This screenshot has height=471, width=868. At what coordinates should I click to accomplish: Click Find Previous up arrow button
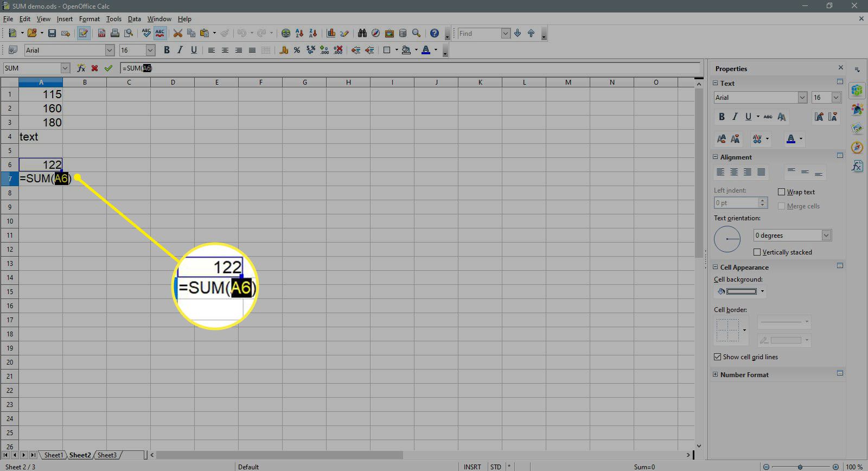click(531, 34)
